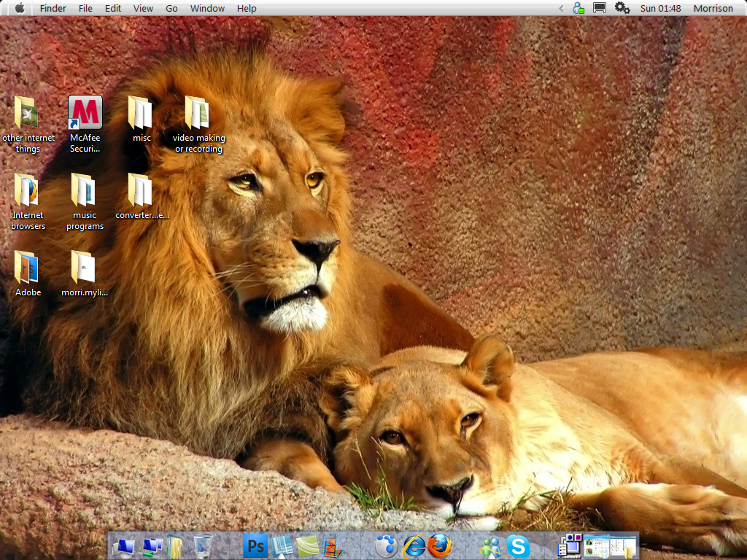
Task: Open the Recycle Bin in dock
Action: click(x=203, y=545)
